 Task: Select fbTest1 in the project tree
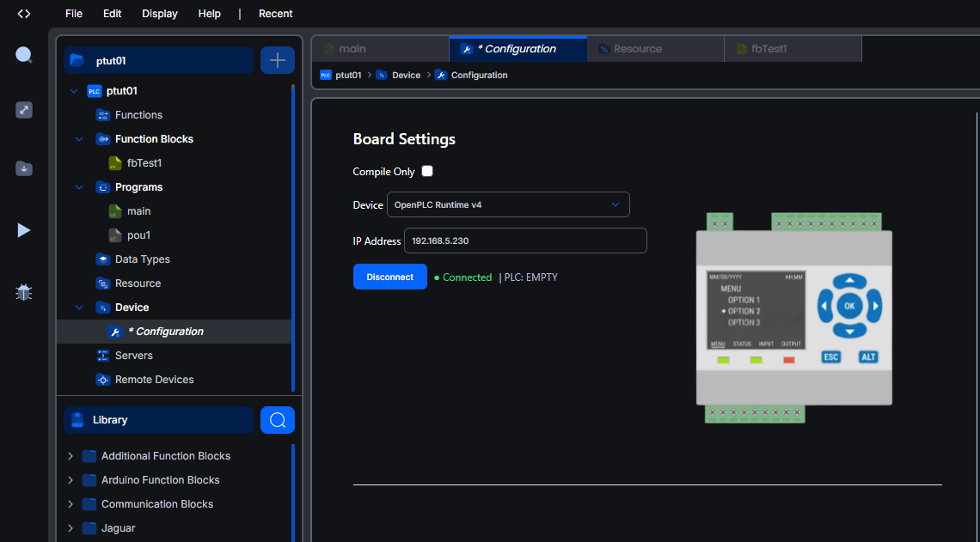144,163
